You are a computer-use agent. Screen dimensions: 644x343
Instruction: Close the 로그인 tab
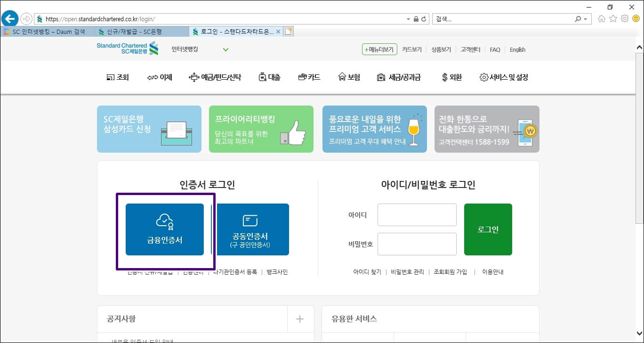[x=278, y=32]
